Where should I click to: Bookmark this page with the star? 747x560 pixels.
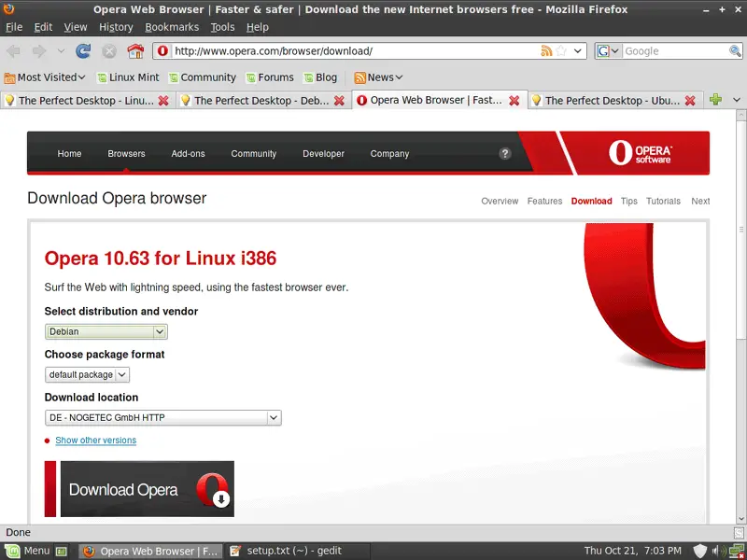point(562,50)
